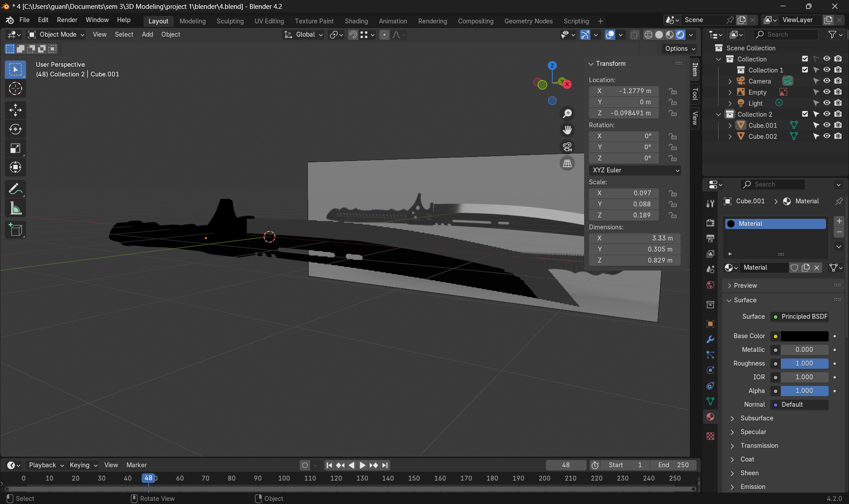Select the Scale tool
This screenshot has height=504, width=849.
[15, 149]
